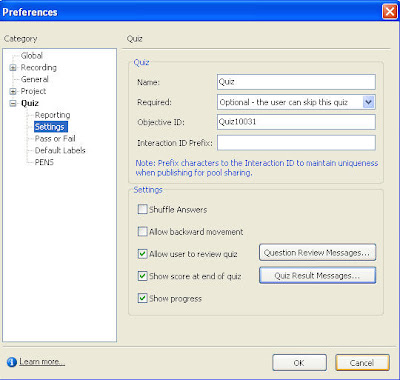Select the Quiz category in the tree
Viewport: 400px width, 380px height.
[30, 103]
